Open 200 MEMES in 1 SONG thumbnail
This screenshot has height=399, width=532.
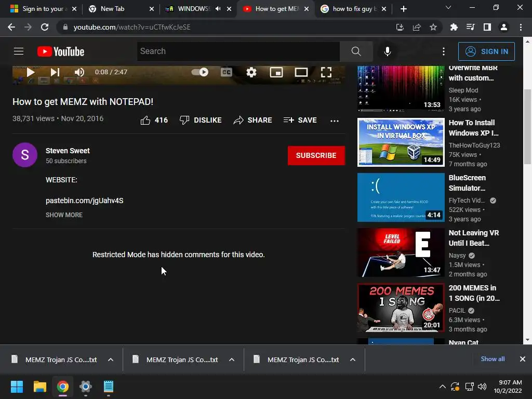(x=401, y=308)
